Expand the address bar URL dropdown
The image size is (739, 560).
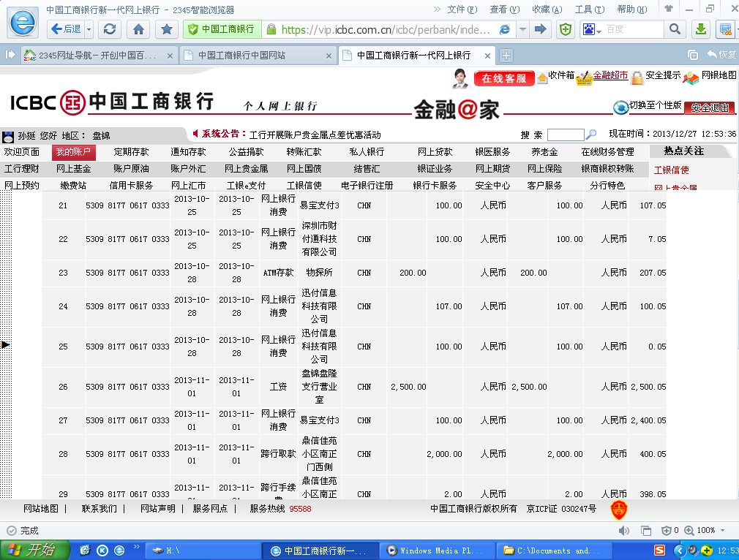522,29
